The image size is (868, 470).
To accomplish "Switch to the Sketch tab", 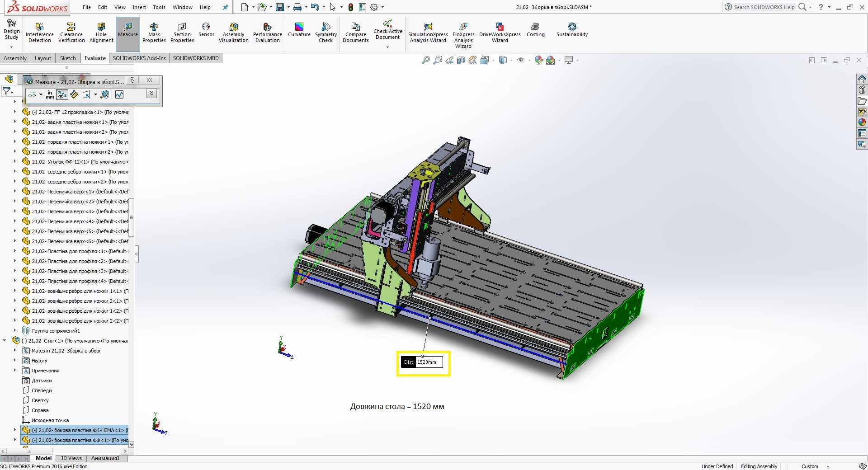I will (x=68, y=58).
